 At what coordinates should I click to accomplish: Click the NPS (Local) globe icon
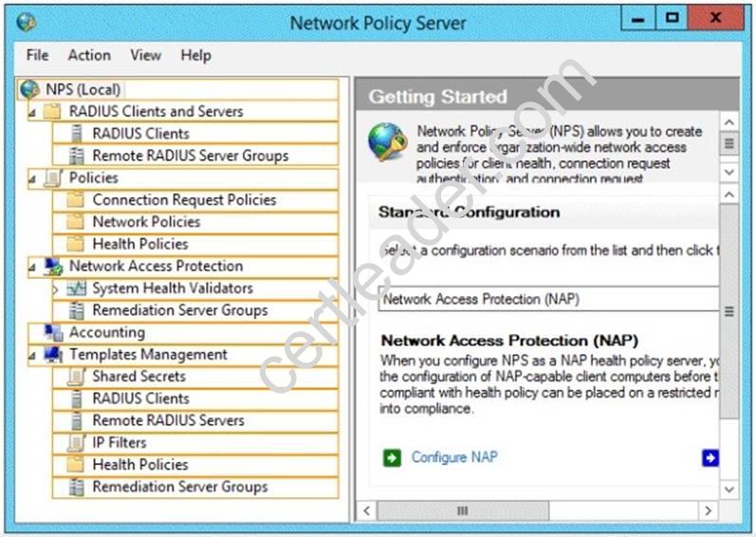click(x=29, y=89)
